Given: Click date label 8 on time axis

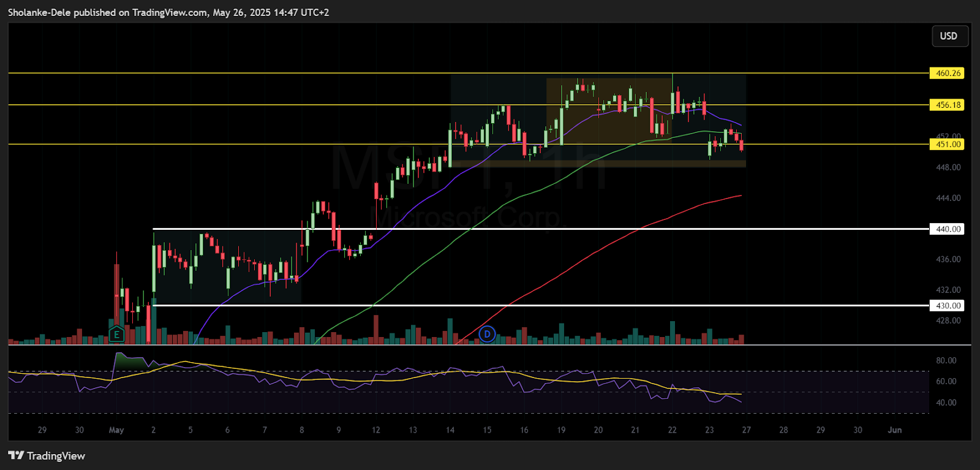Looking at the screenshot, I should 302,430.
